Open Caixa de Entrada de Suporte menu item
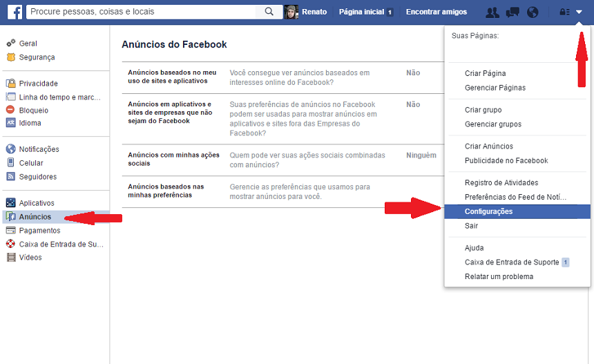The height and width of the screenshot is (364, 594). 512,262
